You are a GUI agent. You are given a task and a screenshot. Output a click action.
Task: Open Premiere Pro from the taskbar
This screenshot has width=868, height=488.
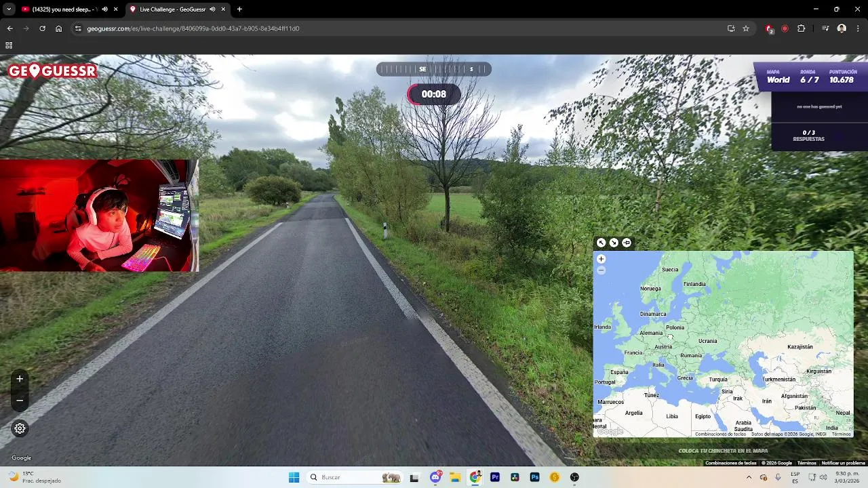point(495,477)
